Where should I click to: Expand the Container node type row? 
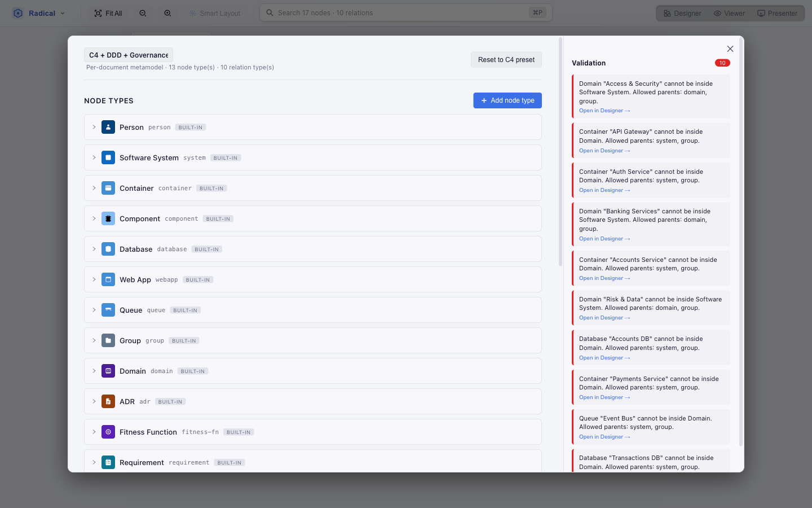(x=94, y=188)
